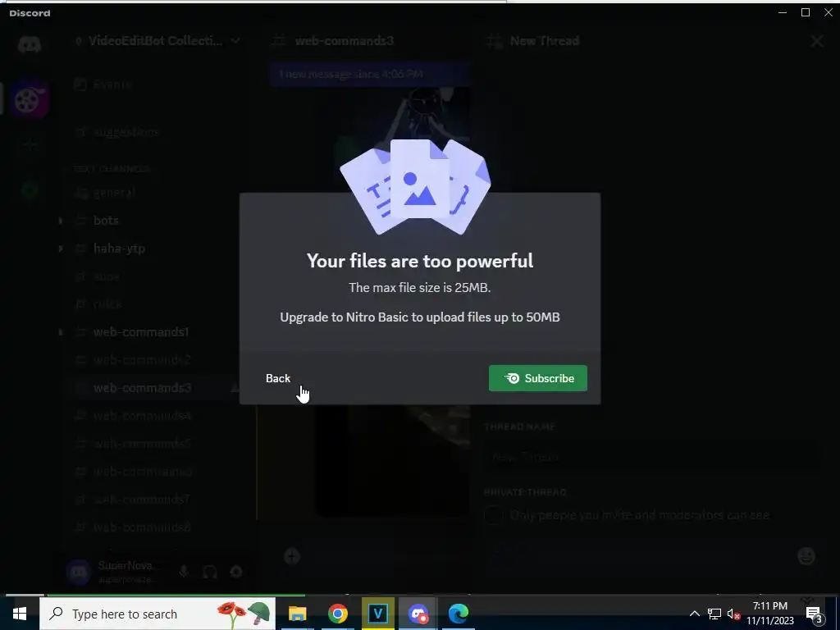Screen dimensions: 840x630
Task: Click the muted volume tray icon
Action: (734, 614)
